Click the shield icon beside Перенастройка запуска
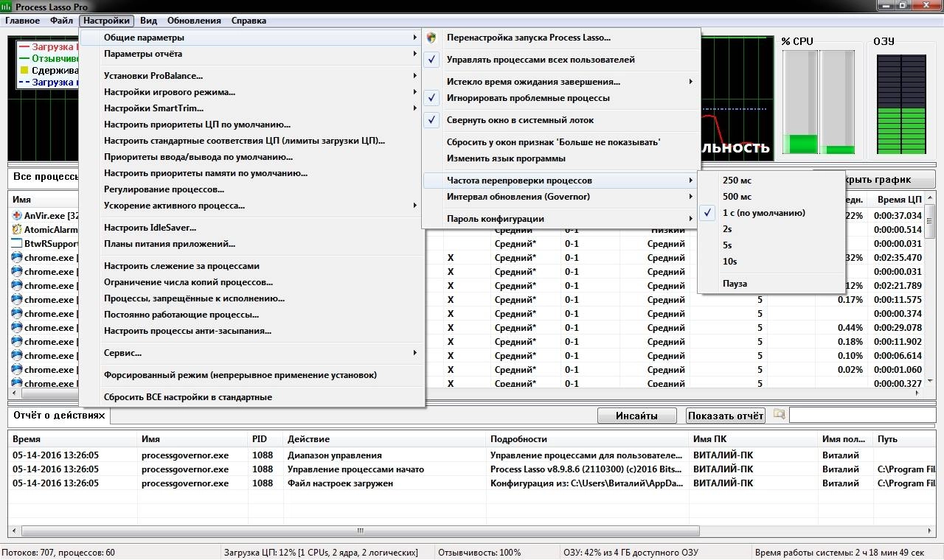 (432, 38)
